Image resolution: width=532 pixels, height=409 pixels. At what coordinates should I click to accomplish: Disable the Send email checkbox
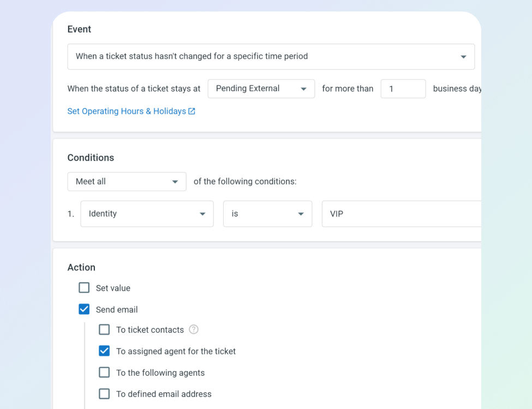coord(84,309)
